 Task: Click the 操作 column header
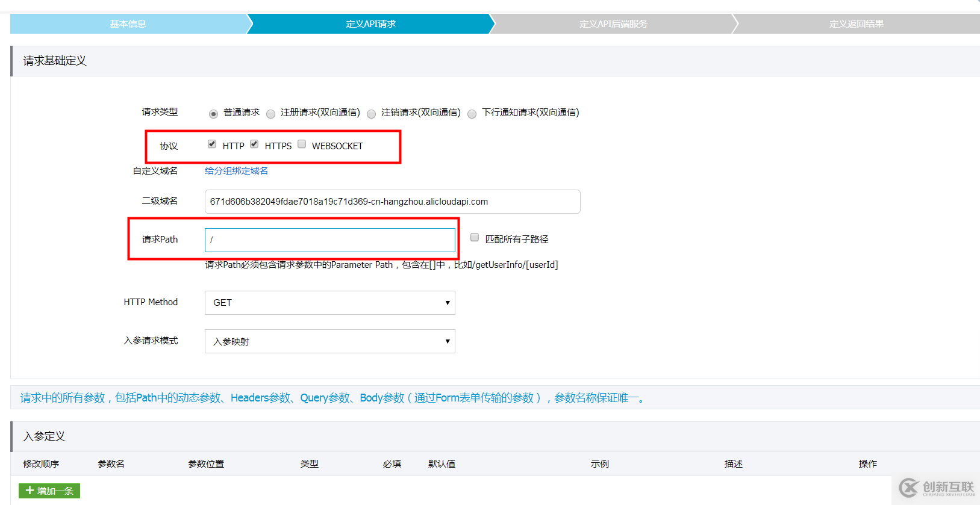(868, 464)
